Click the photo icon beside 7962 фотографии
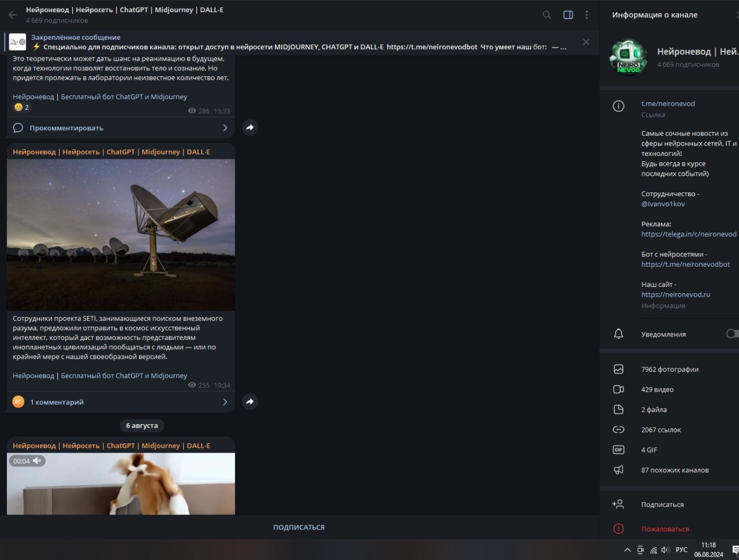The height and width of the screenshot is (560, 739). point(618,369)
